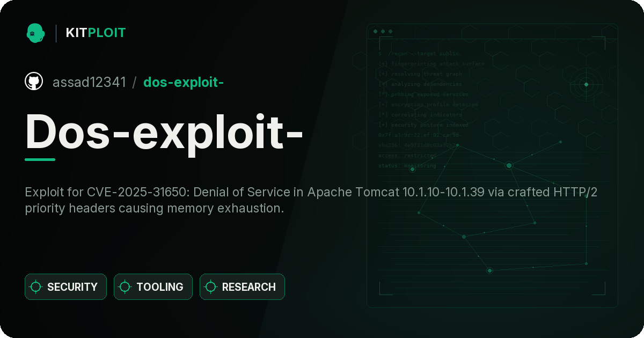Click the 'probing exposed services' terminal line
This screenshot has width=644, height=338.
click(x=423, y=94)
